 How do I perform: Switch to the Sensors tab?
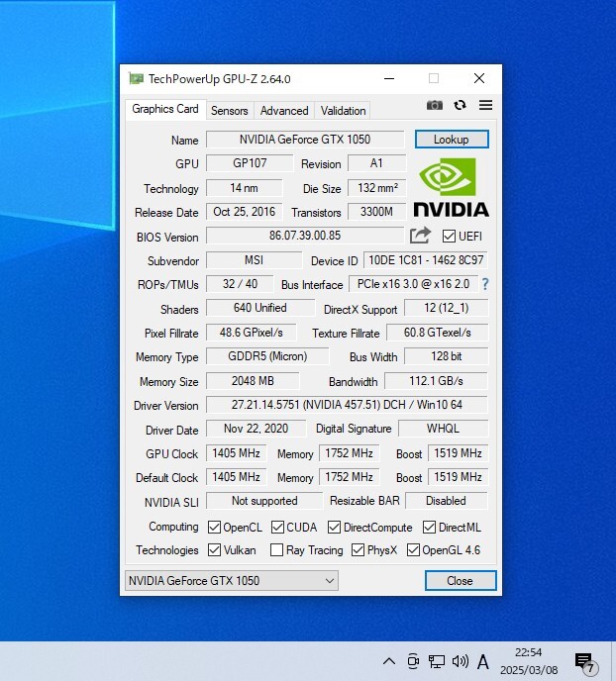[230, 111]
